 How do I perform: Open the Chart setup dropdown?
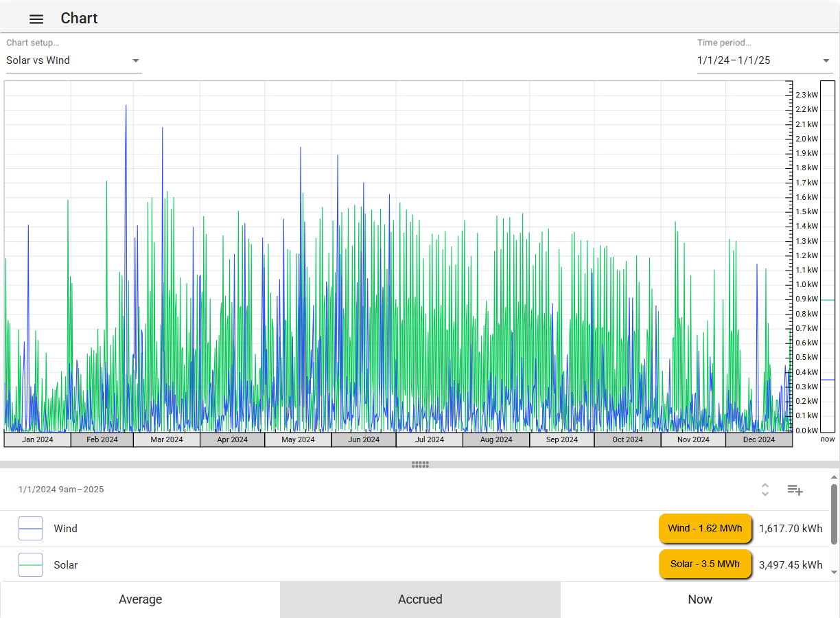coord(73,60)
